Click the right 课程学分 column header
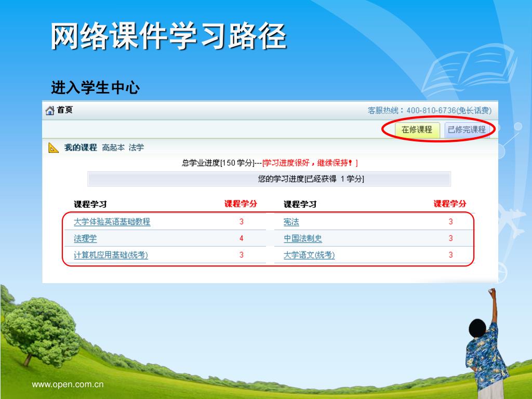 coord(450,204)
